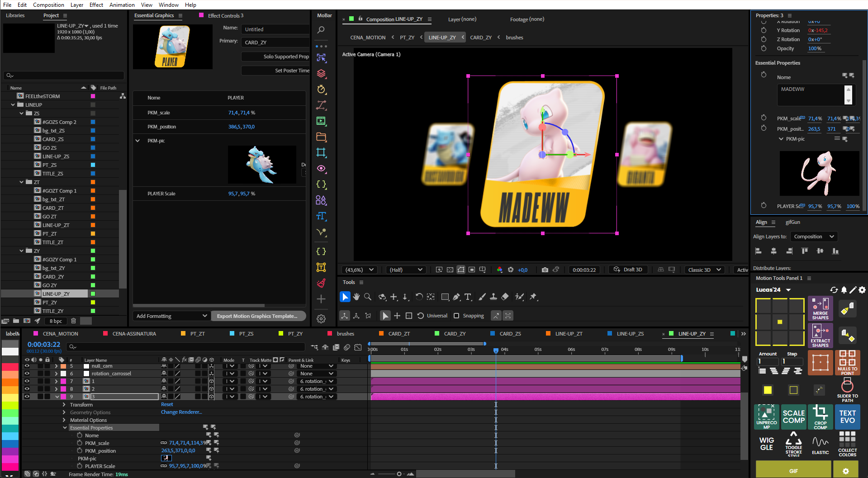Collapse the LINEUP folder in Project
The width and height of the screenshot is (868, 478).
tap(13, 105)
